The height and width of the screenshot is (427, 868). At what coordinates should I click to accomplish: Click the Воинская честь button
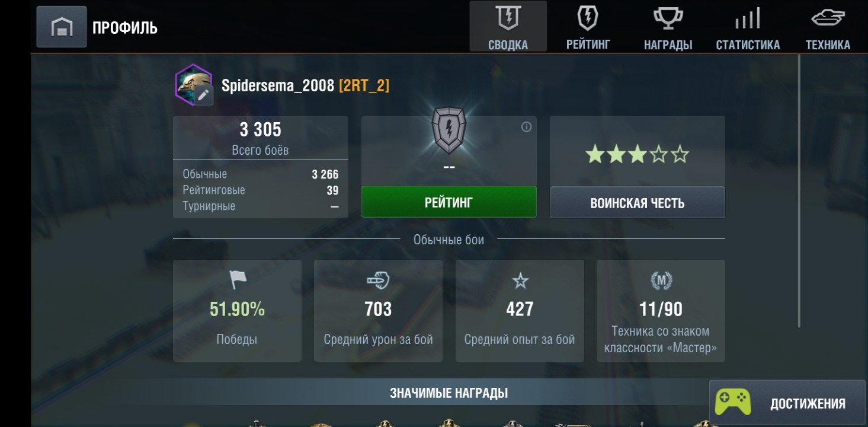coord(638,202)
